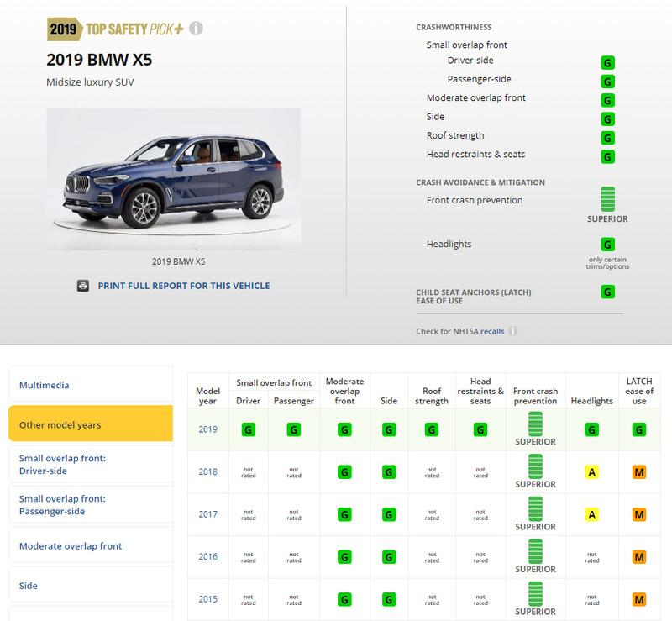Click the printer icon for full report
Viewport: 672px width, 621px height.
(82, 286)
